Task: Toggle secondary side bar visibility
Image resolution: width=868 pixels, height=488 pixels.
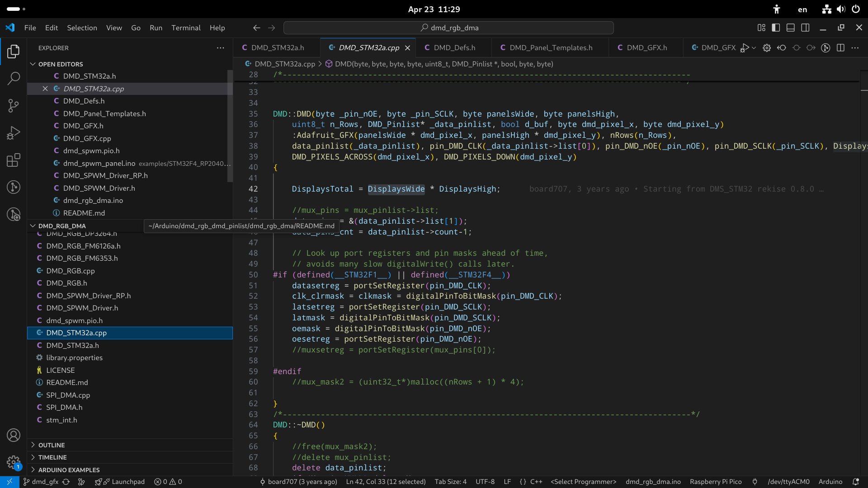Action: [x=805, y=28]
